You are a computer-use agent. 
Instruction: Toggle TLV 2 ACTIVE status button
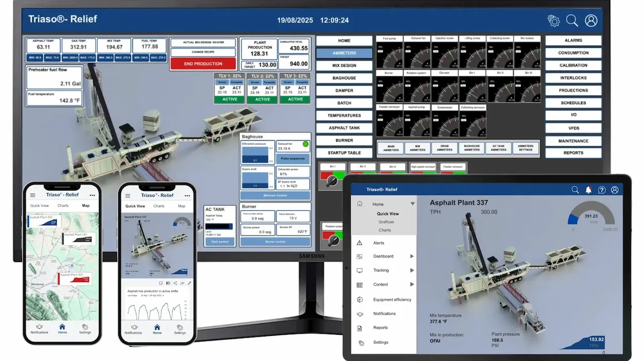[263, 99]
